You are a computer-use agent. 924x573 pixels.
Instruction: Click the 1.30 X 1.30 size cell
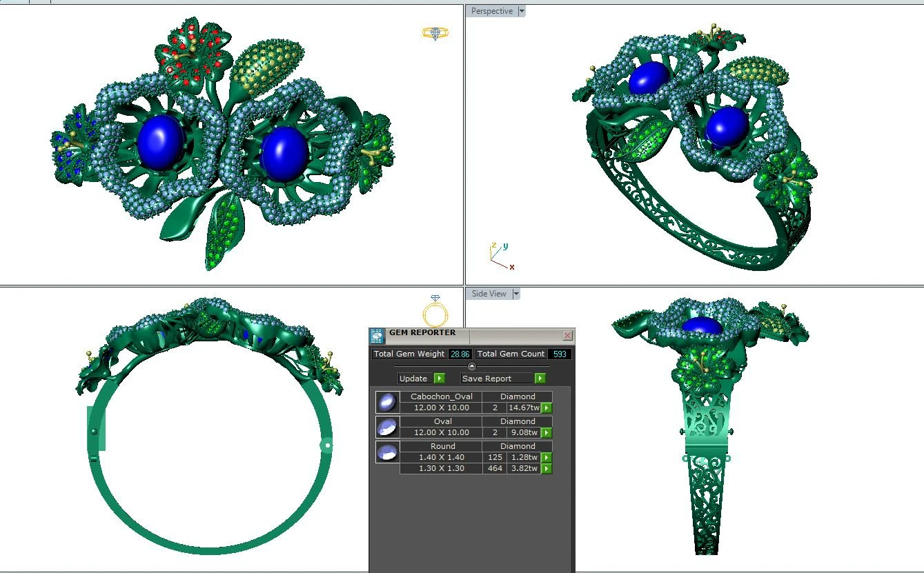[442, 468]
